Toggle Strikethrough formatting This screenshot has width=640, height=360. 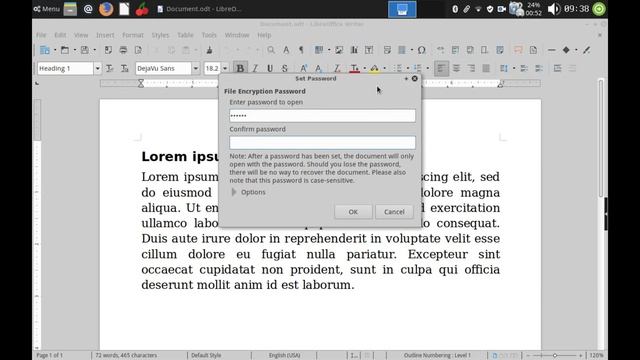tap(284, 69)
